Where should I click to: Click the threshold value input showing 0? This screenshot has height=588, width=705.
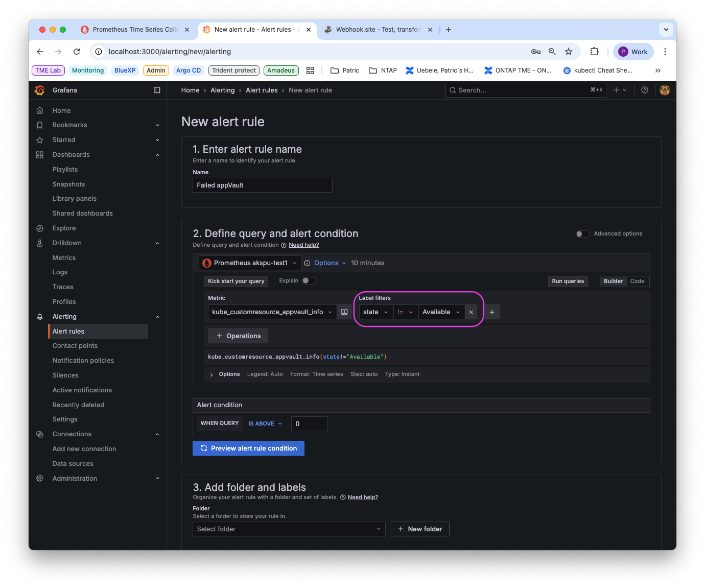tap(310, 424)
